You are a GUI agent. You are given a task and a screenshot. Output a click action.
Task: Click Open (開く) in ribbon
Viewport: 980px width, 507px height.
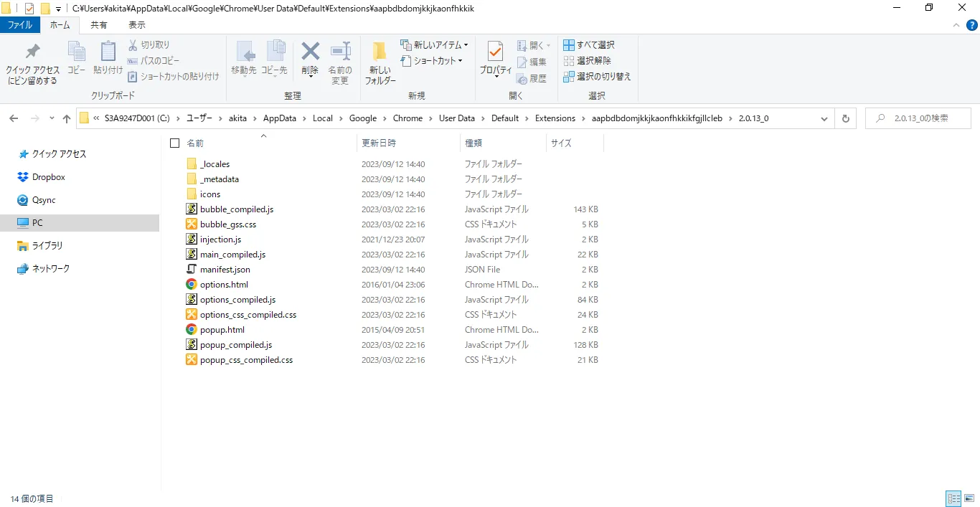534,45
